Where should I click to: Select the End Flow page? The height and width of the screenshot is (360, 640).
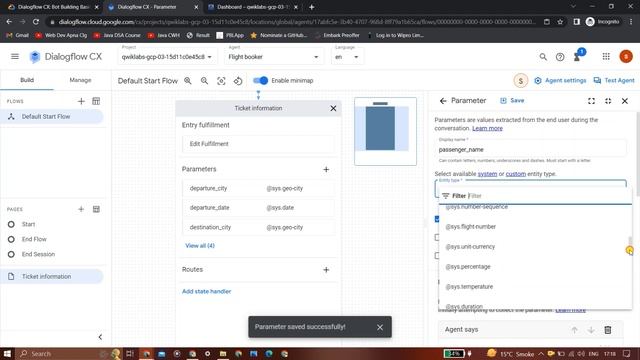pos(34,239)
